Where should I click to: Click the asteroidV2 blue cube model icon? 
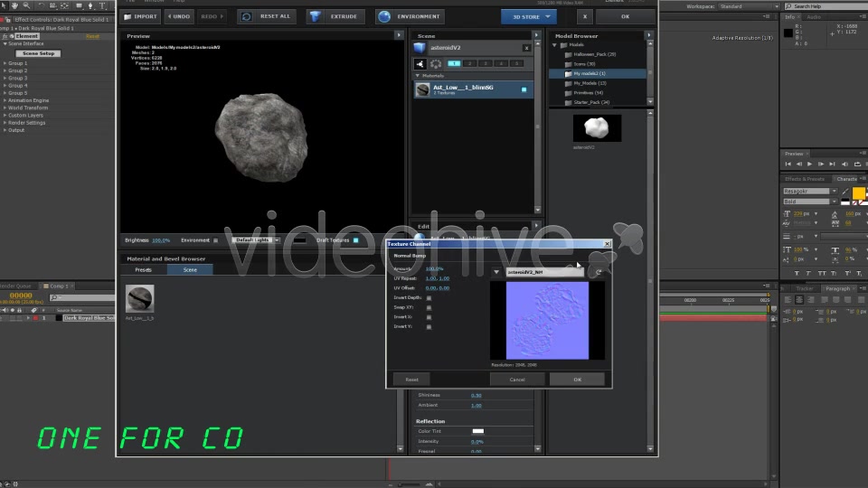pyautogui.click(x=420, y=48)
